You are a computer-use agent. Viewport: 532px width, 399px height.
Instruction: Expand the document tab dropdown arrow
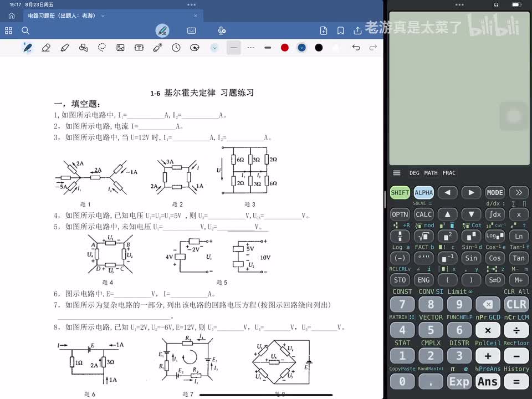pyautogui.click(x=103, y=16)
